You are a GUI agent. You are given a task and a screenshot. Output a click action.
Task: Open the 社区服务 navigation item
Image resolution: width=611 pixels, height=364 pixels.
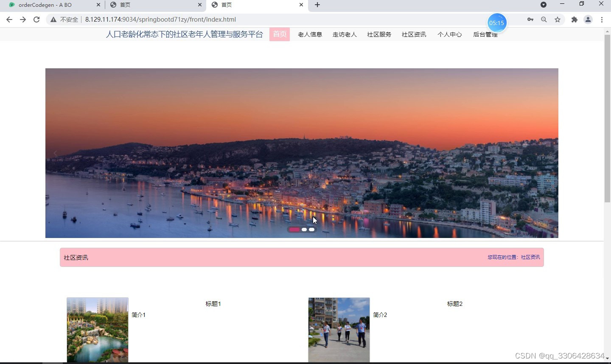[x=379, y=34]
